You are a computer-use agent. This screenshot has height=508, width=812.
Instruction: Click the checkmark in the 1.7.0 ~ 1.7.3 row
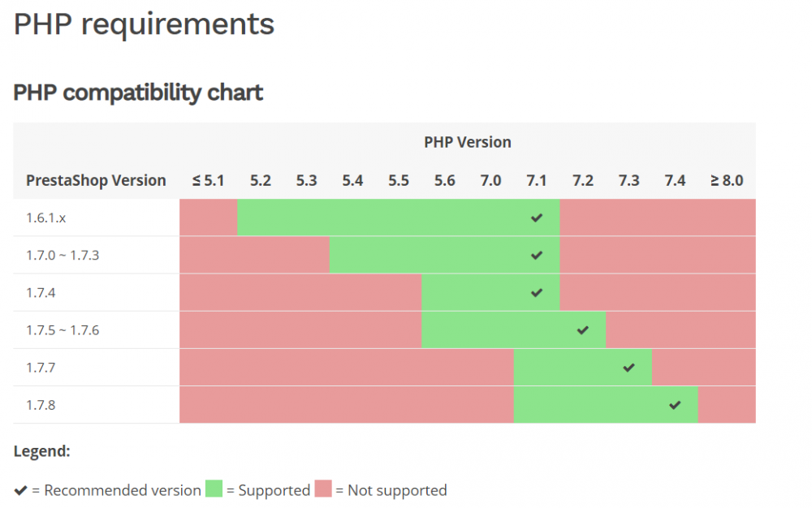(536, 255)
